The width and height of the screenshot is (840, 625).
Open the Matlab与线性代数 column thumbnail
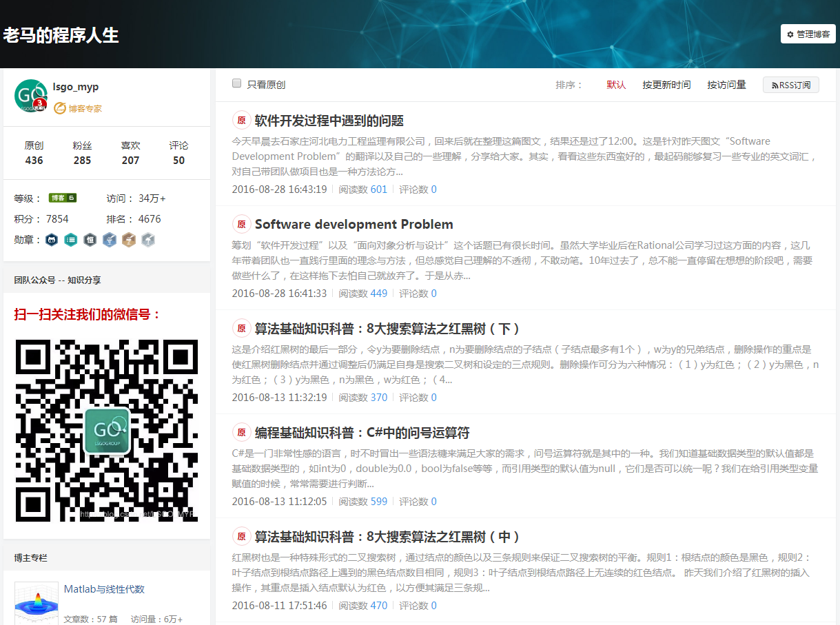click(36, 603)
